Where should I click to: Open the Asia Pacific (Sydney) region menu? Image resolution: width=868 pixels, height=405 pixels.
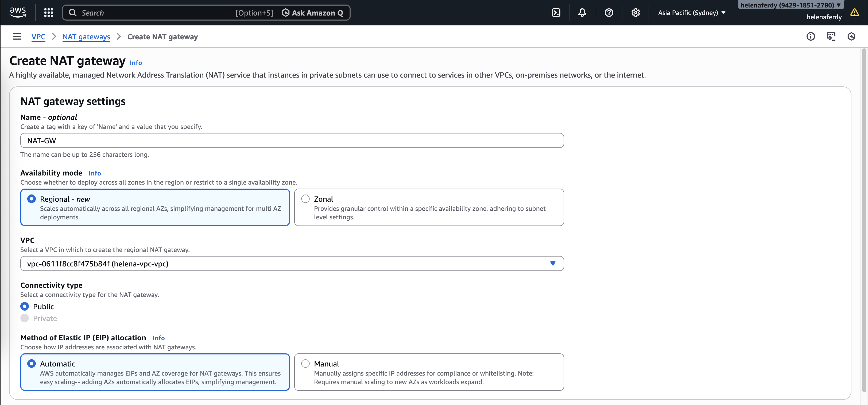tap(691, 13)
